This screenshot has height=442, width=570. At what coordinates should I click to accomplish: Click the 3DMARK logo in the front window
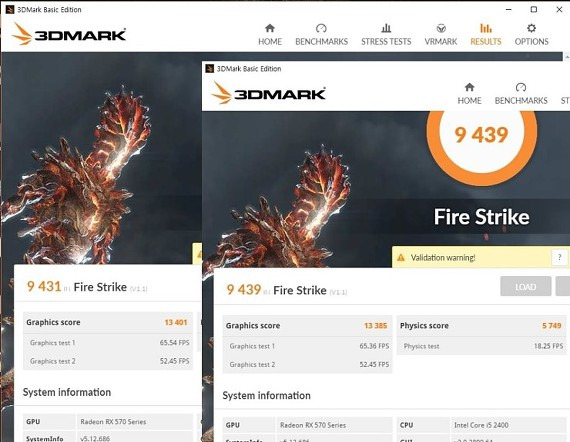[x=268, y=93]
